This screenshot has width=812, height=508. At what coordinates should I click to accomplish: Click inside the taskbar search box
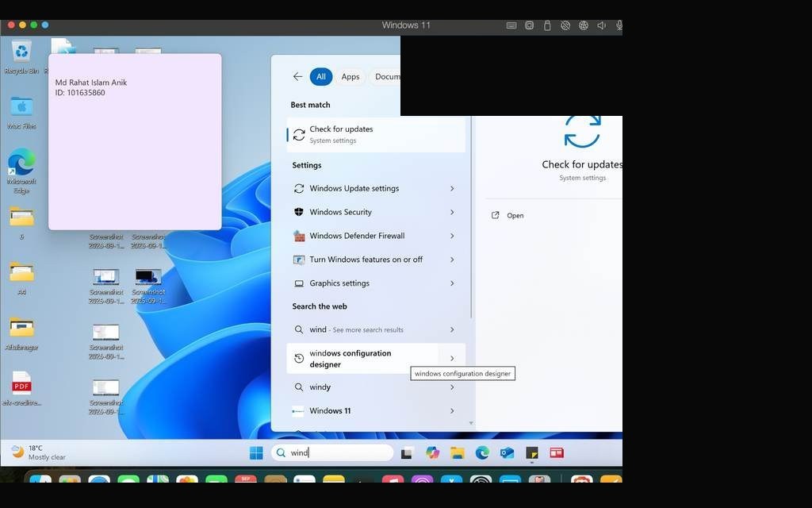click(332, 453)
